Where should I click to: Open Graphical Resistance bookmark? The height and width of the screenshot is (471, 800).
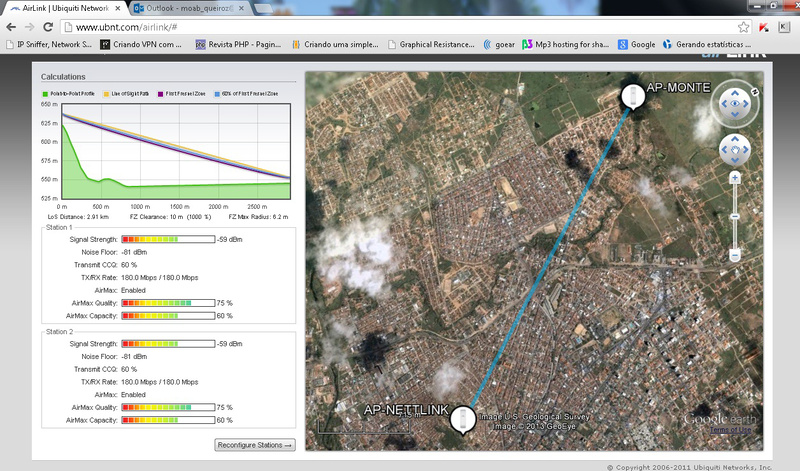(431, 44)
